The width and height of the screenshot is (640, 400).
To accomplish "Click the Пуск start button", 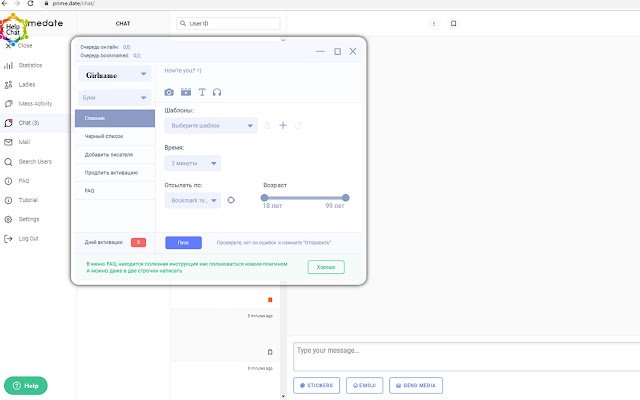I will (x=183, y=242).
